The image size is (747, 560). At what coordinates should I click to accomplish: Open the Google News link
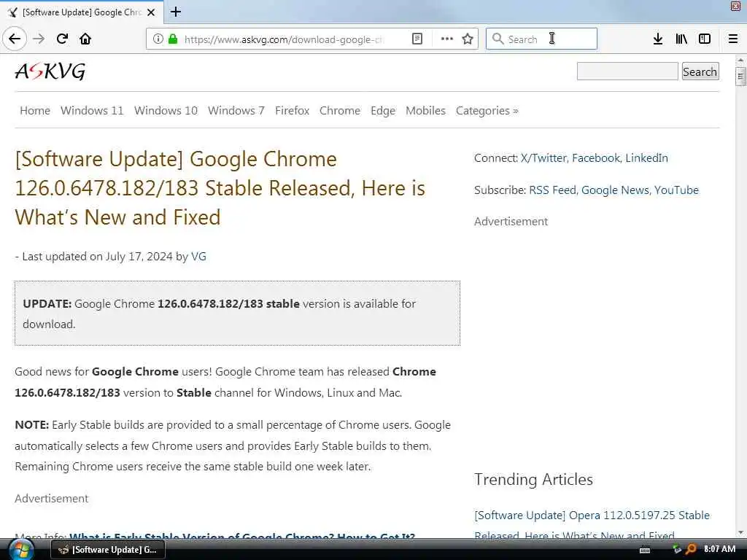coord(615,190)
